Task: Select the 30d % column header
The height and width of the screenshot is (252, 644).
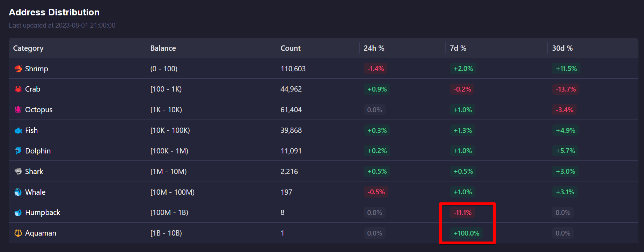Action: 562,48
